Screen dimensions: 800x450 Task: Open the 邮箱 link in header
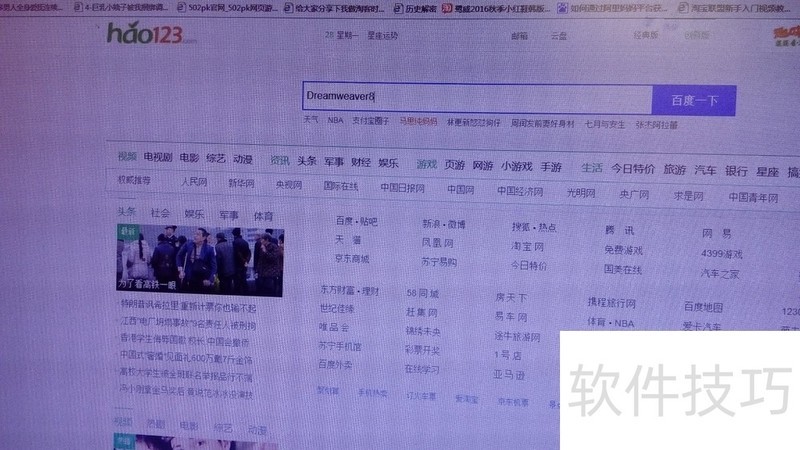[519, 36]
